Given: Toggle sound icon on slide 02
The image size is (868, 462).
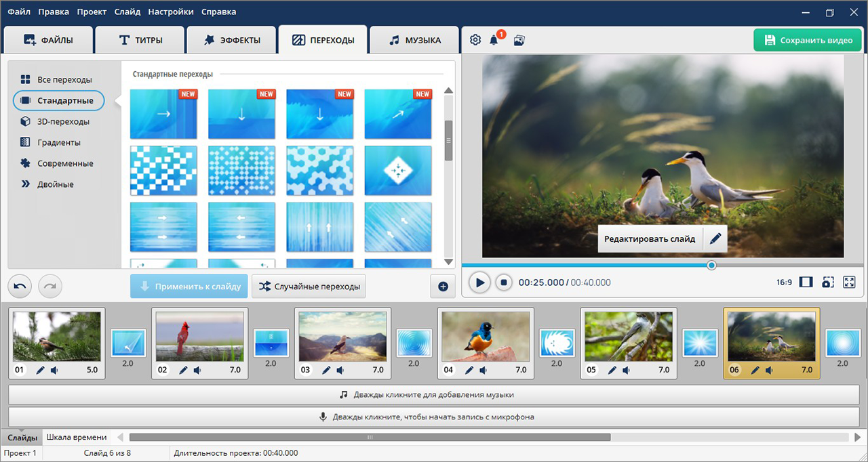Looking at the screenshot, I should click(x=197, y=371).
